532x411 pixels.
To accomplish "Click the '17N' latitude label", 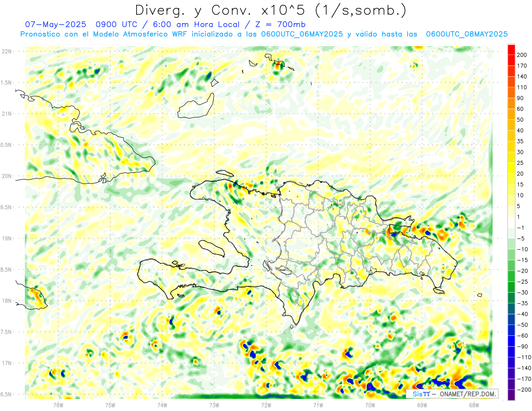I will (x=7, y=363).
